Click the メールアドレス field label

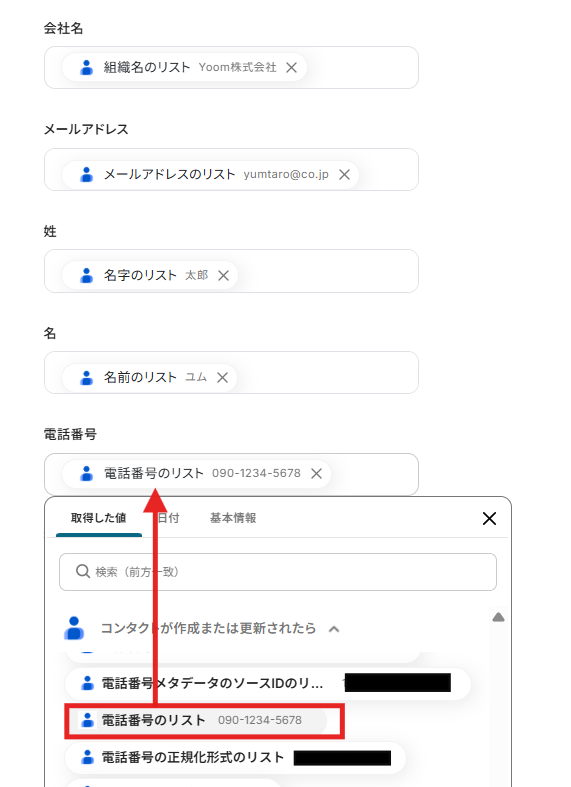(x=86, y=129)
